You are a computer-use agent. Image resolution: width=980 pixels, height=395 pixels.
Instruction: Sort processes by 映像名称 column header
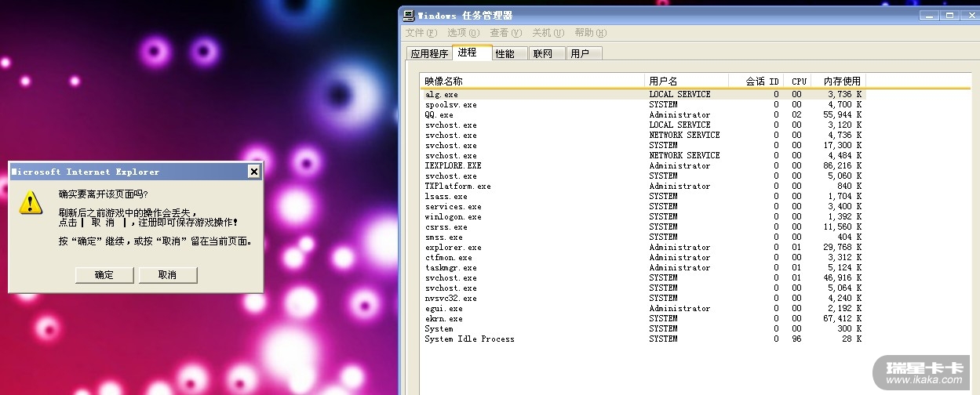pos(533,81)
